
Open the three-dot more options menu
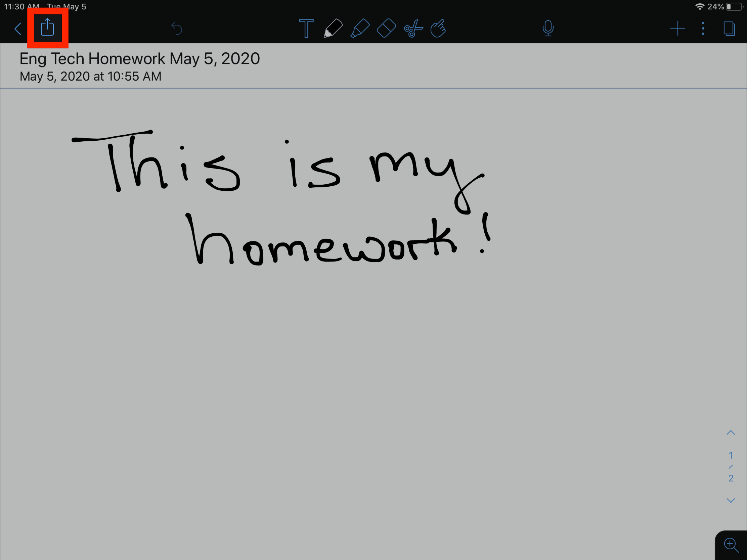pos(703,28)
